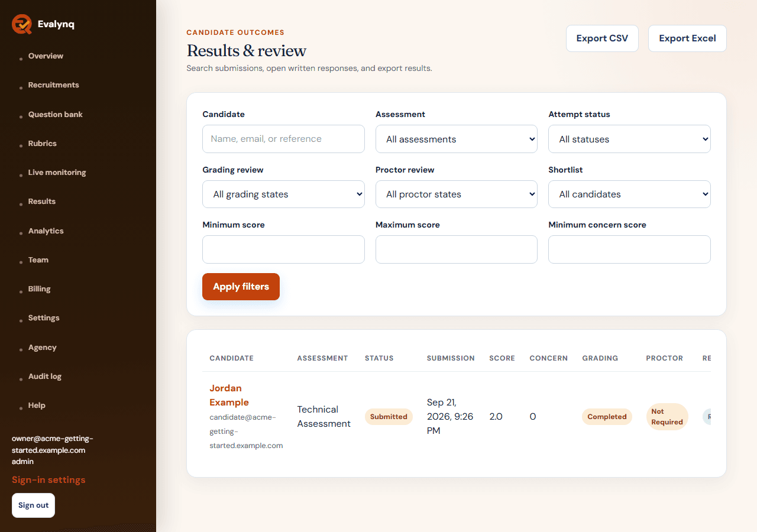757x532 pixels.
Task: Expand the Assessment dropdown
Action: pos(457,139)
